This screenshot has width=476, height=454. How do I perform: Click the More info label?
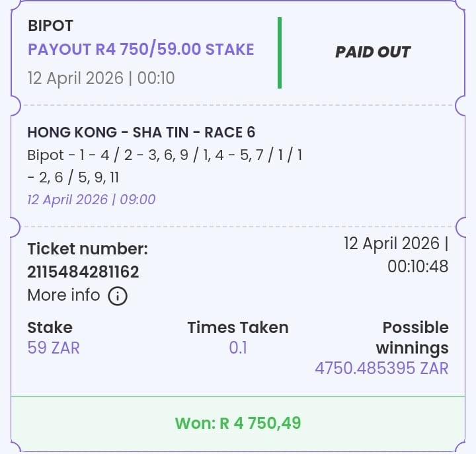tap(63, 295)
